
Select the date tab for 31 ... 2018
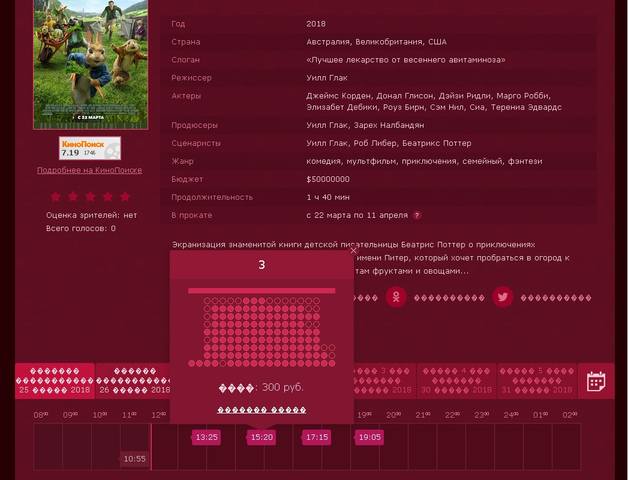(537, 381)
